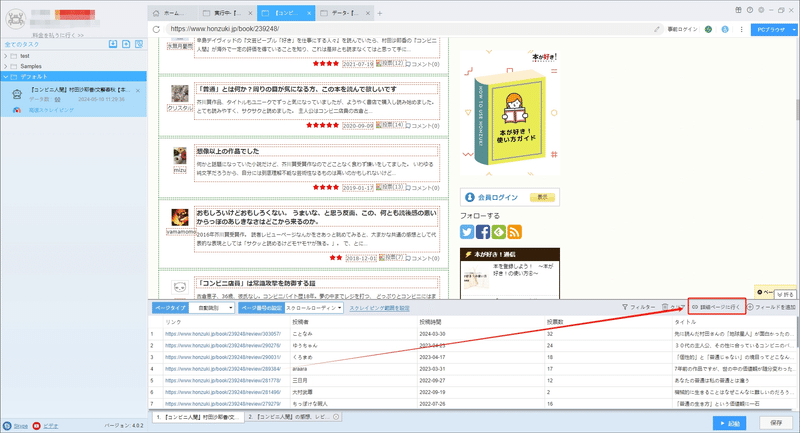Click the yellow 表示 button

point(542,197)
